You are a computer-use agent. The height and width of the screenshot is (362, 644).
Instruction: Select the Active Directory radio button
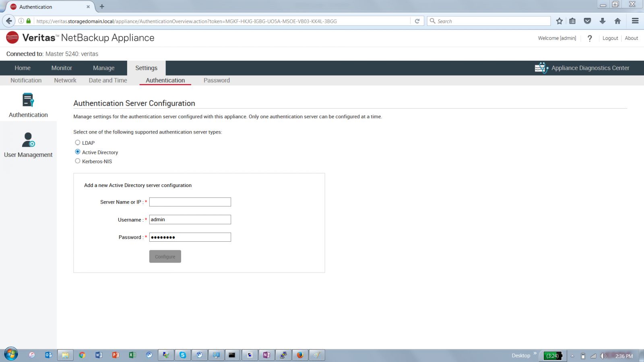78,152
